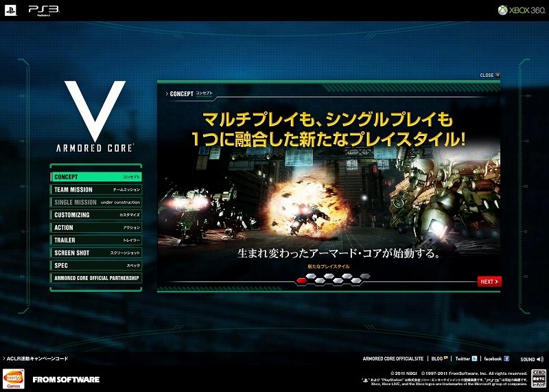The width and height of the screenshot is (549, 392).
Task: Close the Concept panel with CLOSE ×
Action: coord(490,75)
